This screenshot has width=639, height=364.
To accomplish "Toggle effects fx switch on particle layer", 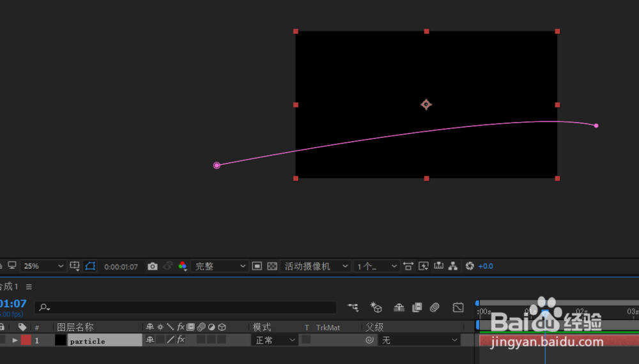I will 181,340.
